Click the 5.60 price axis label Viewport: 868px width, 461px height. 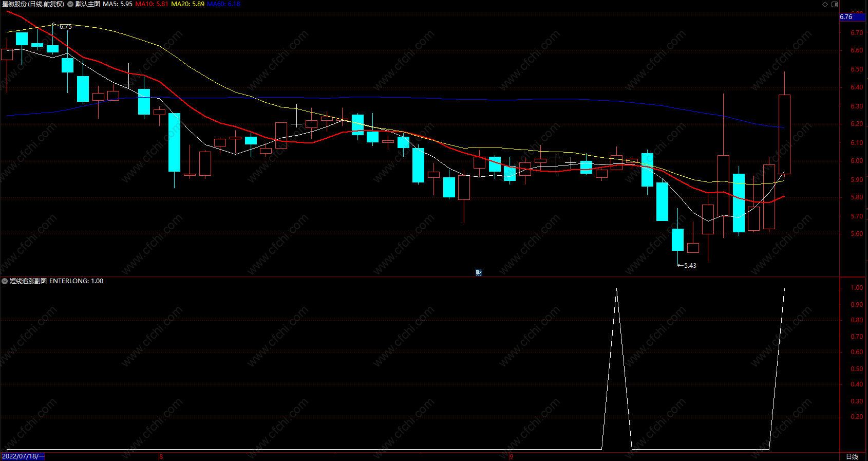point(857,234)
